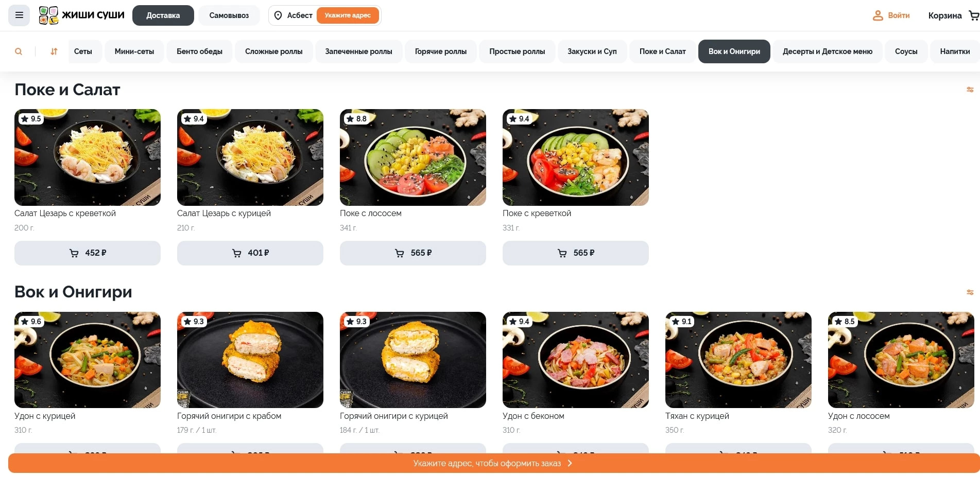This screenshot has height=477, width=980.
Task: Open the hamburger menu
Action: click(x=19, y=15)
